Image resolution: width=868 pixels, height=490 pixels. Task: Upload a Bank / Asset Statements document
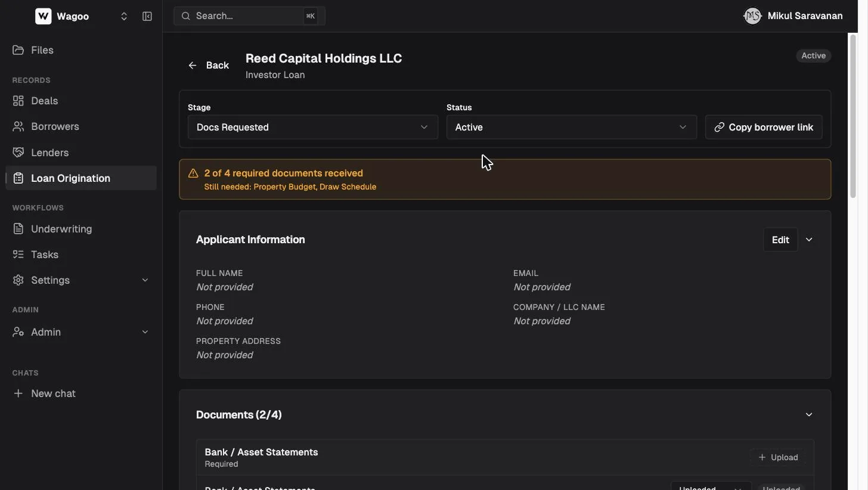(778, 457)
